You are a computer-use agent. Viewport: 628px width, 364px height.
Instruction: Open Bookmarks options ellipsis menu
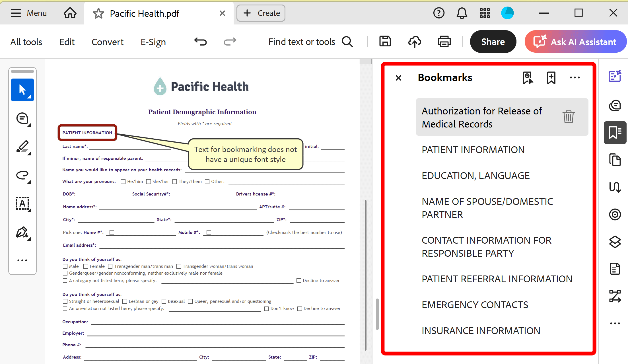click(x=575, y=78)
